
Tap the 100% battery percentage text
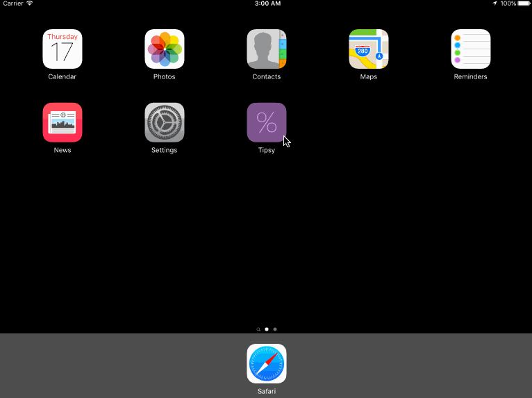click(508, 3)
